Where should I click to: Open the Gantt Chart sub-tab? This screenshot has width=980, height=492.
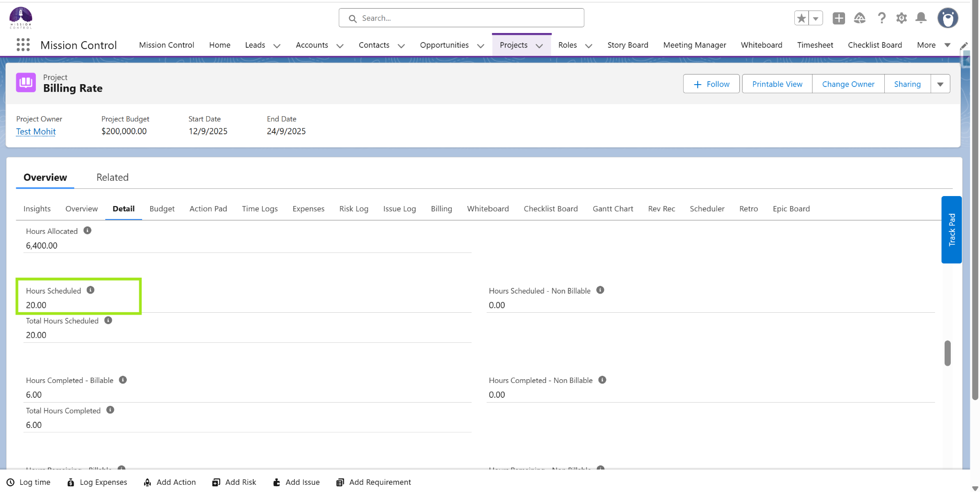(613, 209)
